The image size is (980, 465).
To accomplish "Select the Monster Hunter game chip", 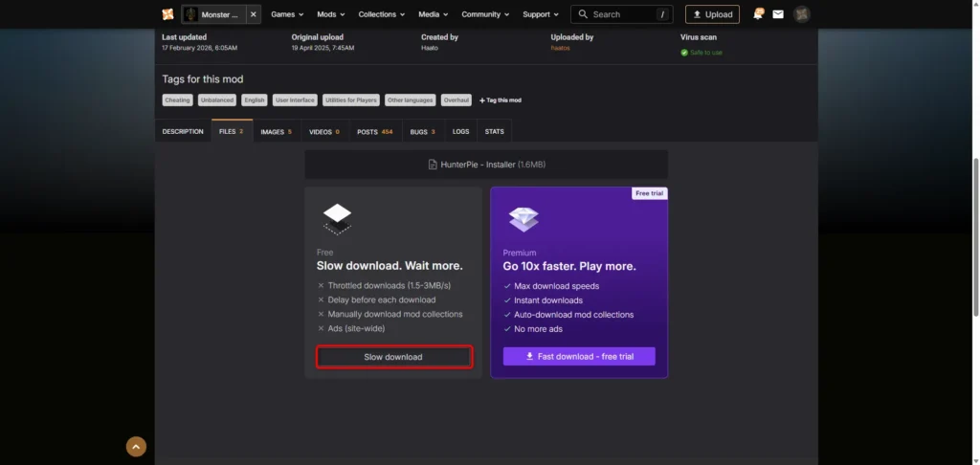I will pos(213,14).
